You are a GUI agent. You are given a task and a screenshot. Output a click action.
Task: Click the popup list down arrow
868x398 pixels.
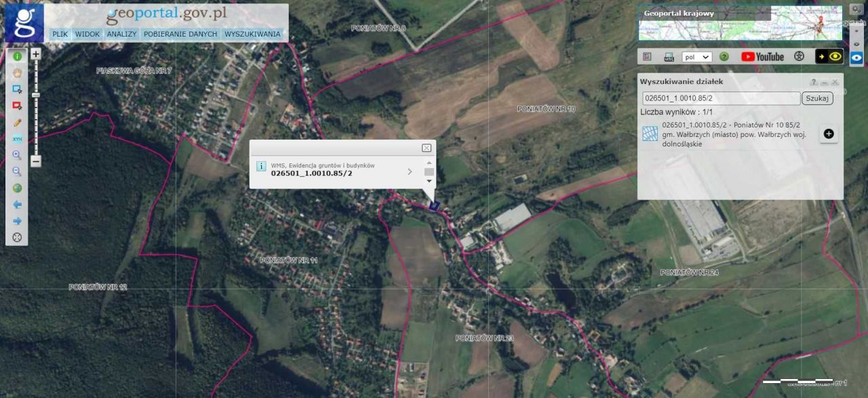click(429, 181)
